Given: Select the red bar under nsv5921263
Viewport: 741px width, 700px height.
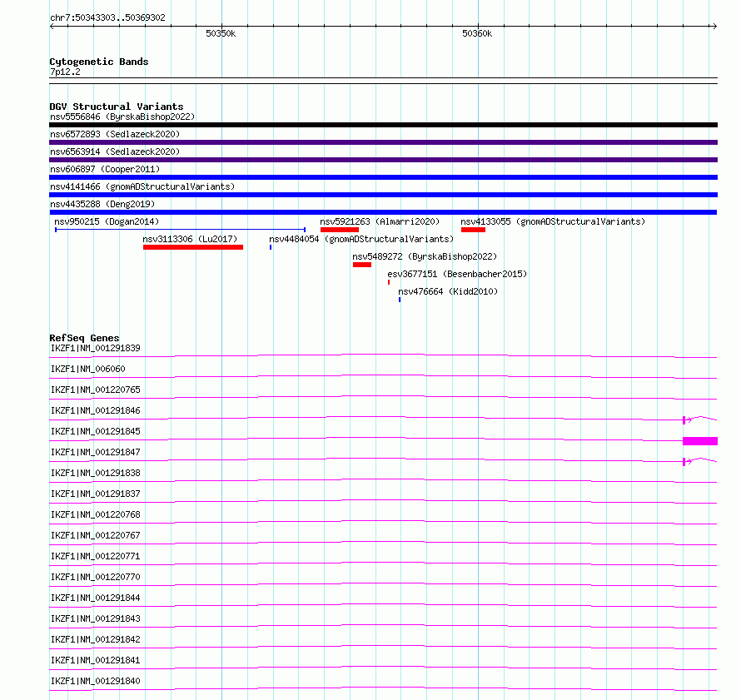Looking at the screenshot, I should (x=340, y=230).
